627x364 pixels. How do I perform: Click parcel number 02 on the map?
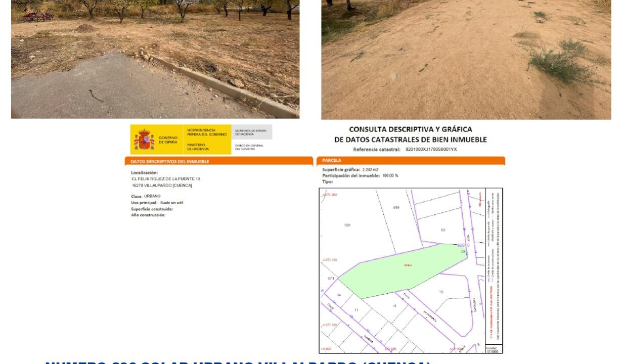click(x=443, y=230)
